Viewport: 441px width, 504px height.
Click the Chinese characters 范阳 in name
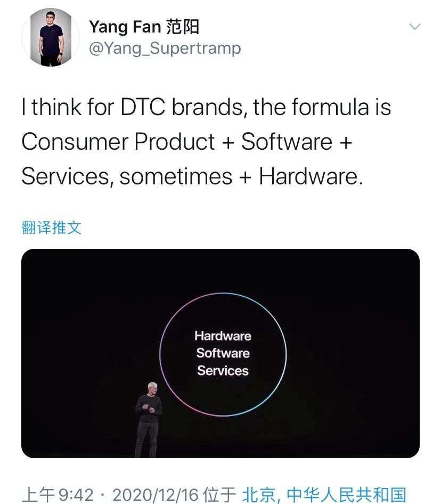click(183, 27)
